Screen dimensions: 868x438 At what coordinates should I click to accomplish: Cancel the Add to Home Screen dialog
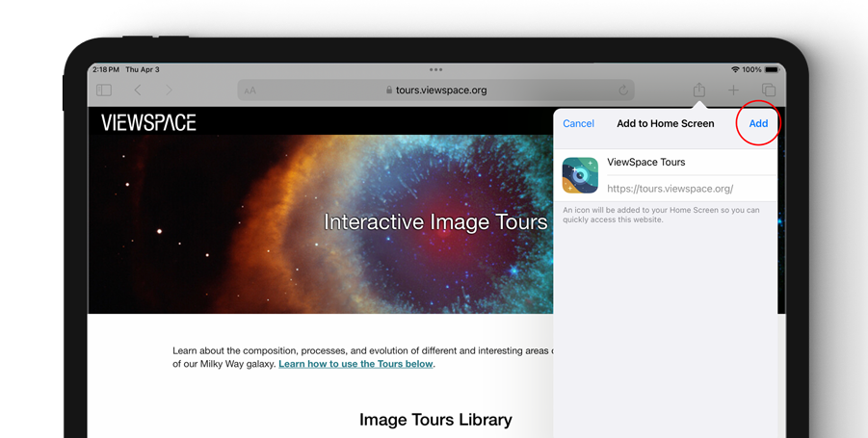(578, 123)
